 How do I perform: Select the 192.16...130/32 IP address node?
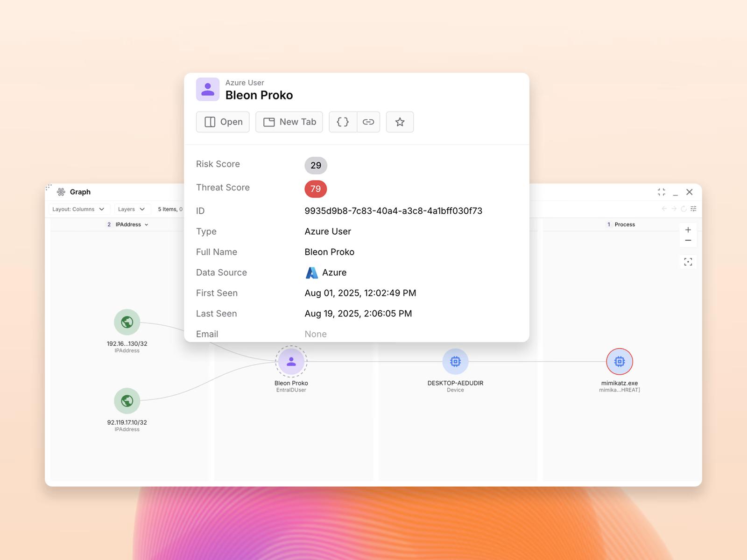click(x=127, y=322)
